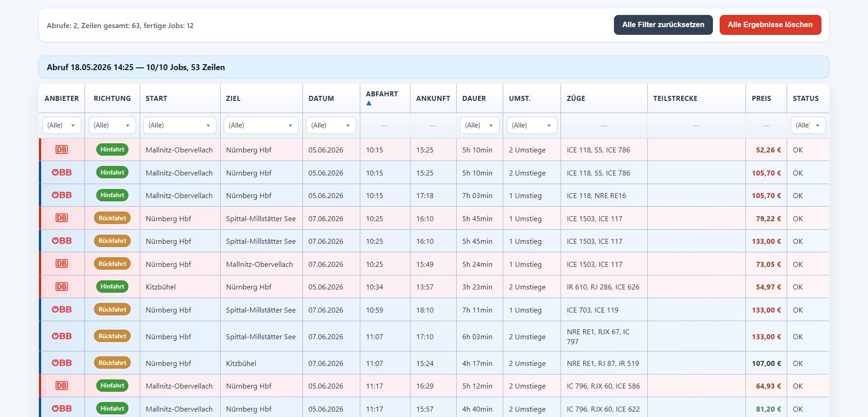Viewport: 868px width, 417px height.
Task: Click trains IR 610, RJ 286, ICE 626
Action: coord(603,287)
